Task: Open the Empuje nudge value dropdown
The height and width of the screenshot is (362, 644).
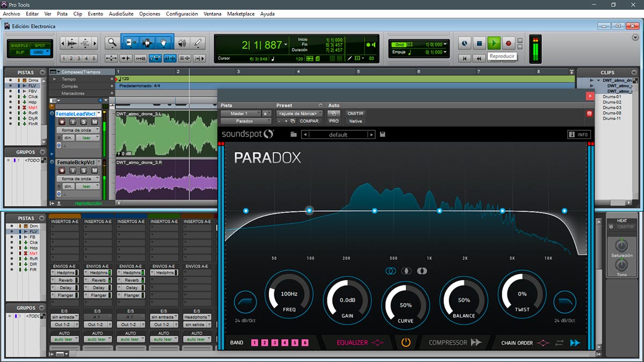Action: click(445, 52)
